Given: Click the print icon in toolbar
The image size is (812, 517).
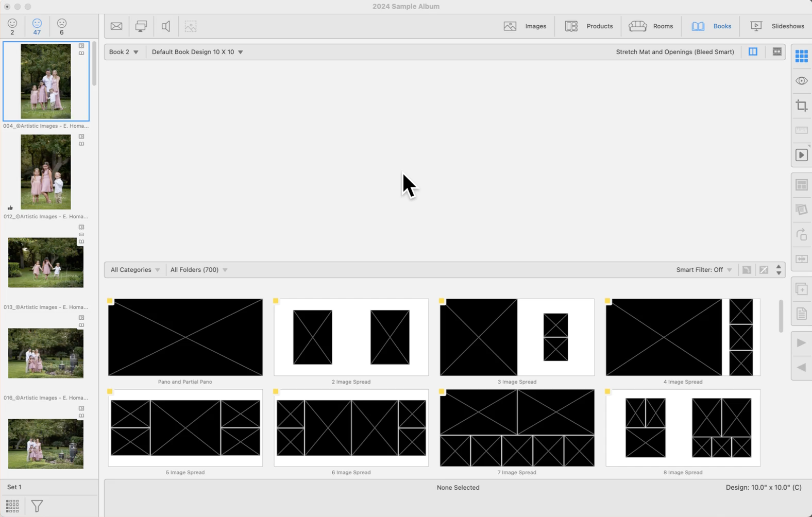Looking at the screenshot, I should [x=141, y=26].
